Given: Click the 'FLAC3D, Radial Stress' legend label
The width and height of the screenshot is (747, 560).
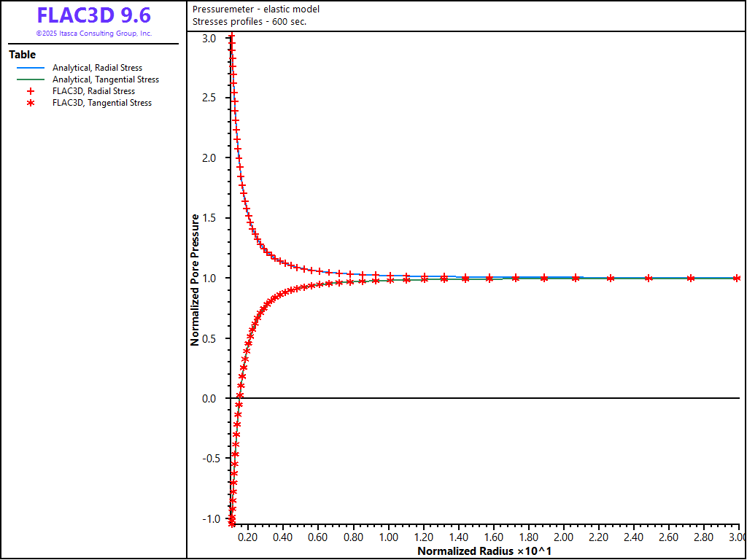Looking at the screenshot, I should [x=93, y=91].
